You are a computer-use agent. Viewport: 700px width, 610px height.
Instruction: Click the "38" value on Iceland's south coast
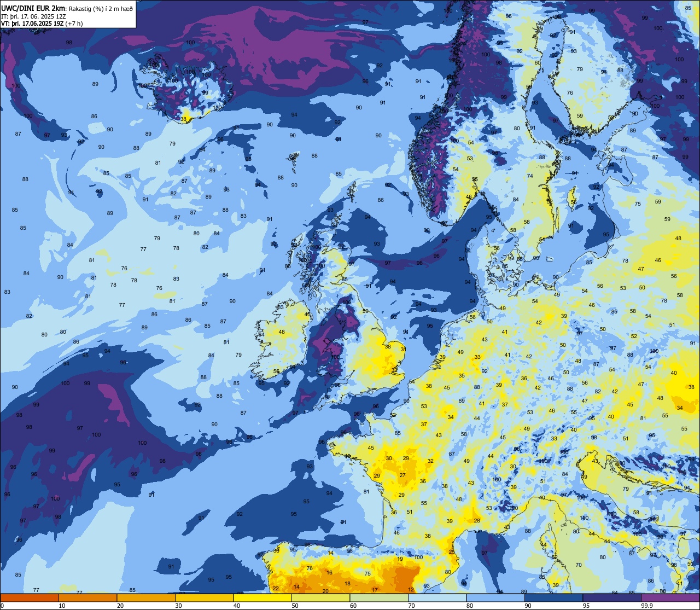pyautogui.click(x=184, y=119)
